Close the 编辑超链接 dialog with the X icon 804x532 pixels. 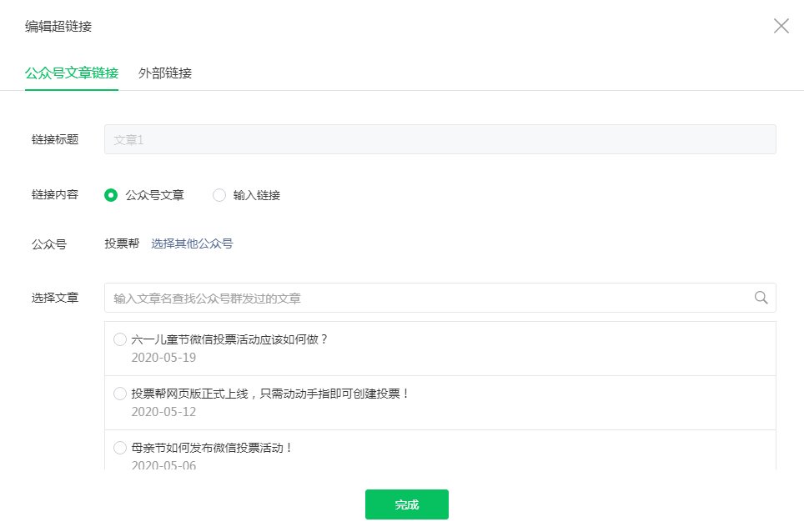point(781,26)
